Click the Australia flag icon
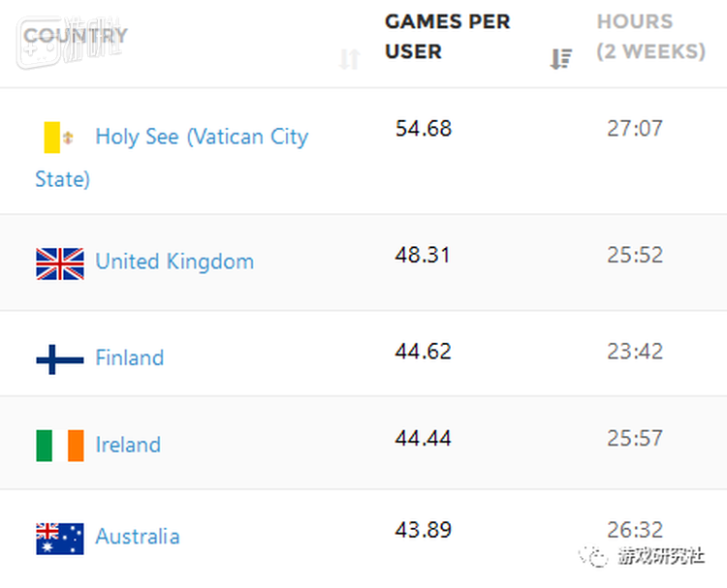Screen dimensions: 727x588 pyautogui.click(x=60, y=538)
